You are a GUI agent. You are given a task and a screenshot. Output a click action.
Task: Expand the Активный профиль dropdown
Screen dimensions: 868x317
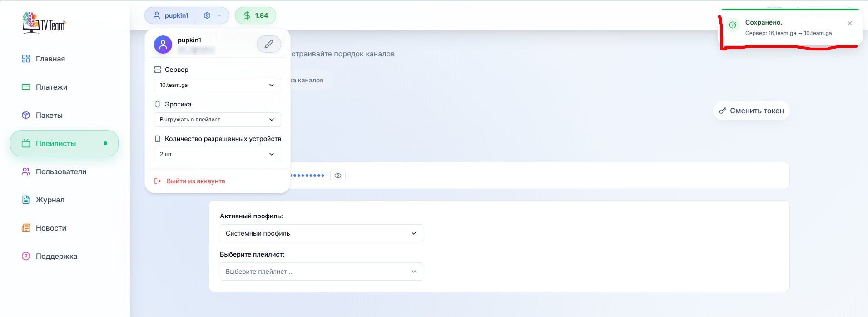[321, 233]
